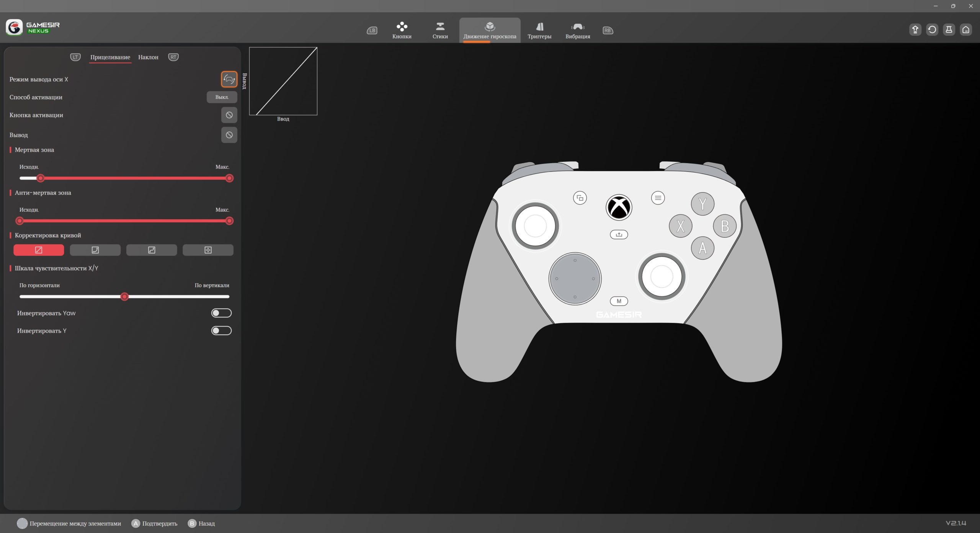This screenshot has height=533, width=980.
Task: Set the Кнопка активации button binding
Action: point(229,115)
